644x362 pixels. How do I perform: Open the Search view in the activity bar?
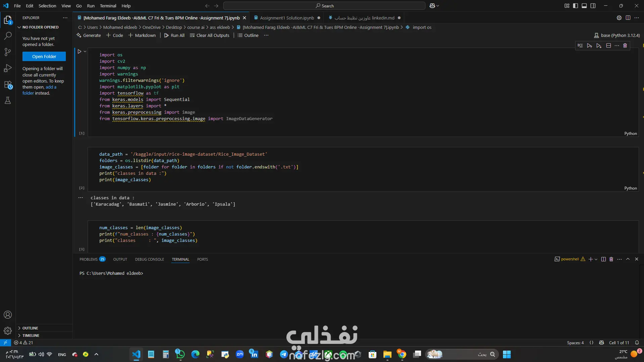[x=8, y=36]
